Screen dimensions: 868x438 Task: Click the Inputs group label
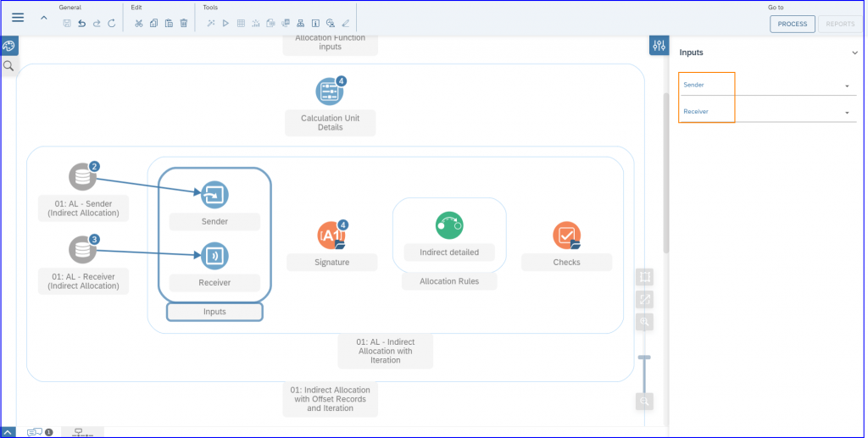[214, 312]
